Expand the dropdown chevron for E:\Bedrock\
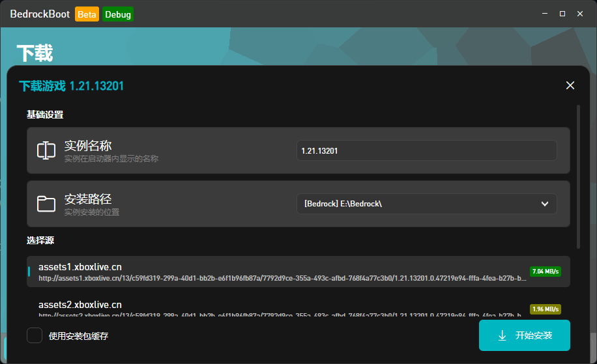This screenshot has height=364, width=597. coord(545,204)
